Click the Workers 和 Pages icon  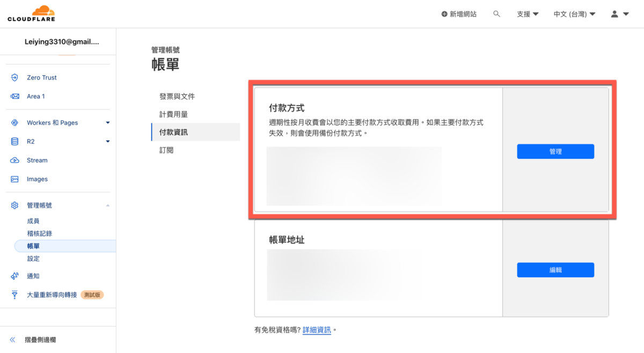pos(14,123)
